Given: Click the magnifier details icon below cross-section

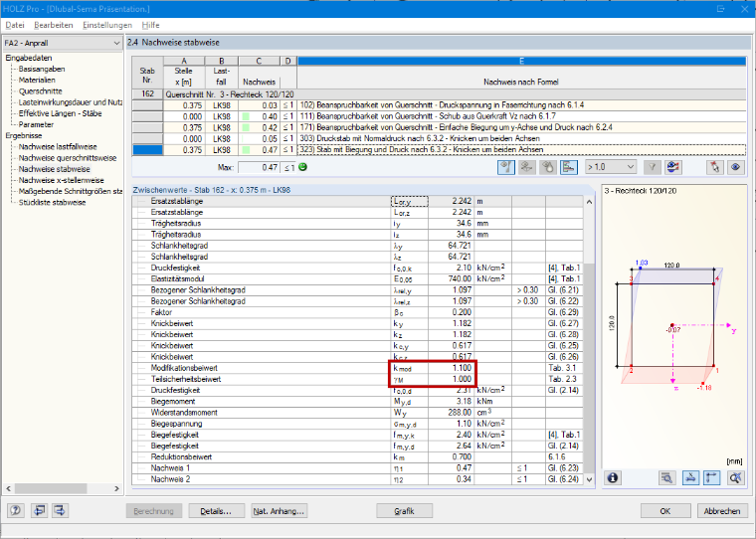Looking at the screenshot, I should tap(667, 477).
